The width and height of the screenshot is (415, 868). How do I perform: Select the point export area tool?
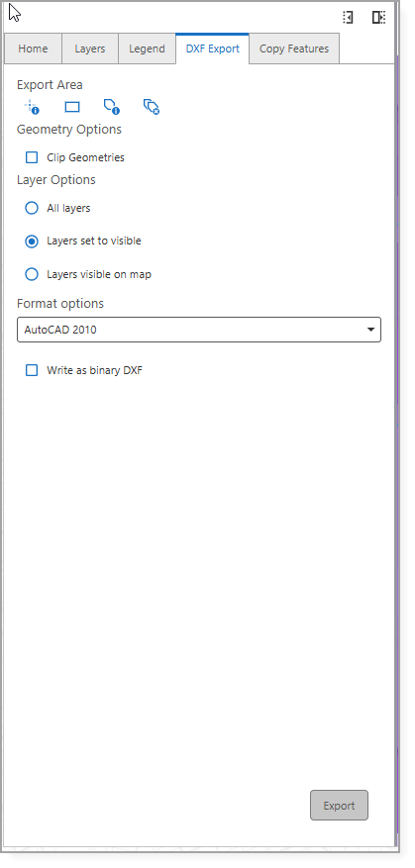coord(32,107)
